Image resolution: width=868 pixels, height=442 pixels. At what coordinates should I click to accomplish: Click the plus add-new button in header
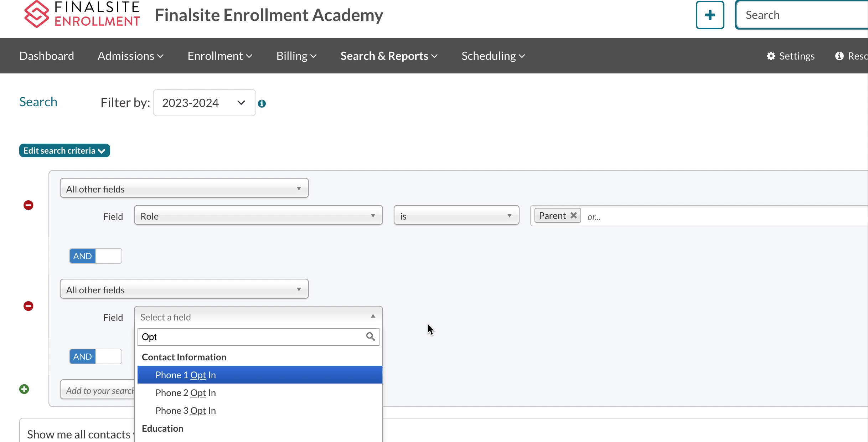click(x=709, y=15)
